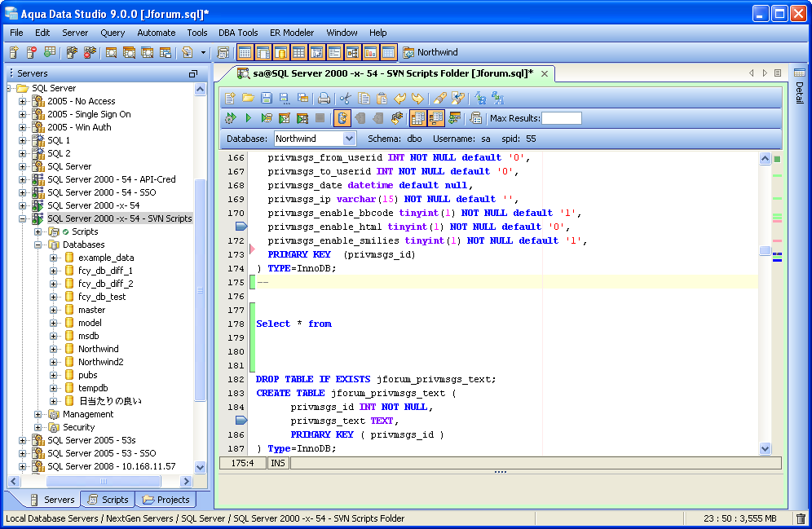The height and width of the screenshot is (529, 812).
Task: Click the Max Results input field
Action: [562, 118]
